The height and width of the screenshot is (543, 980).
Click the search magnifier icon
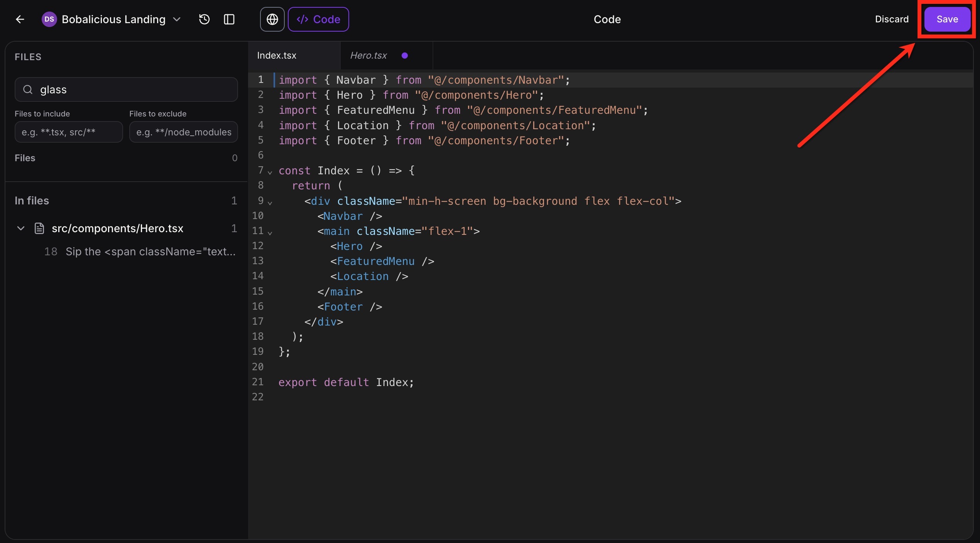pyautogui.click(x=28, y=89)
